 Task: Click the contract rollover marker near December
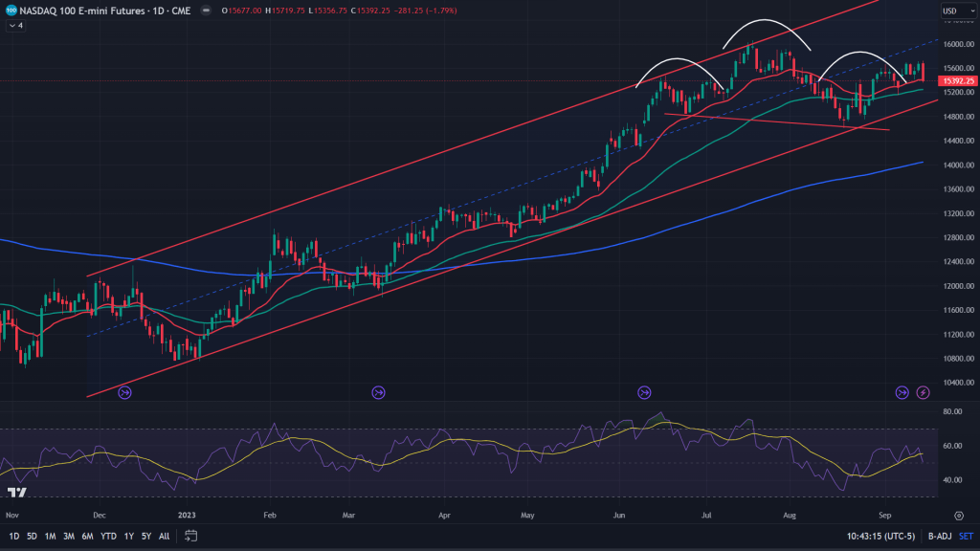124,392
